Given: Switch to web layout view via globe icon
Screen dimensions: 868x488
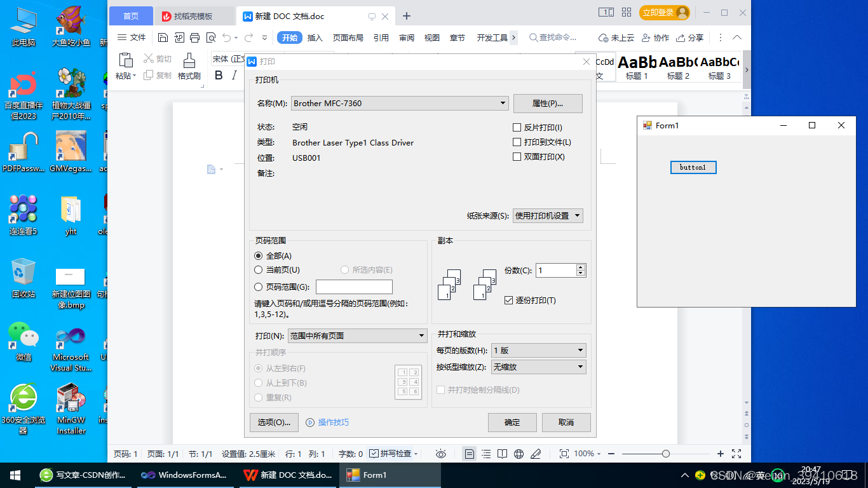Looking at the screenshot, I should (519, 454).
